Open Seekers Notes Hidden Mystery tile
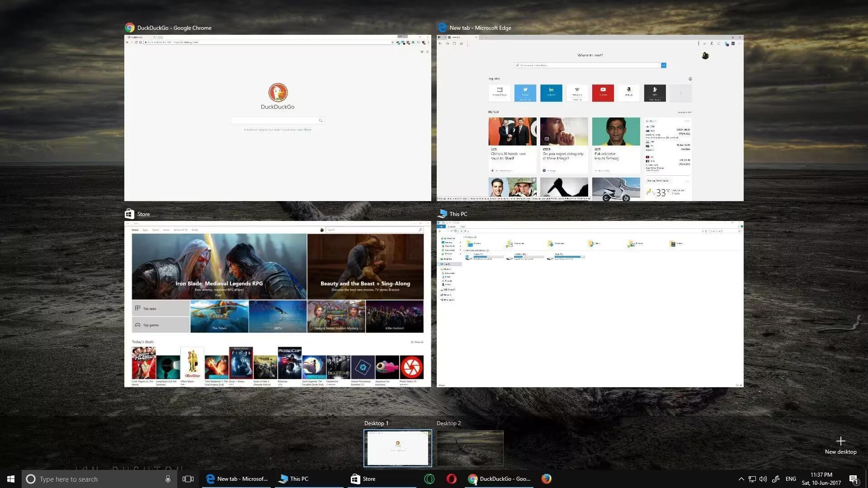The width and height of the screenshot is (868, 488). click(336, 316)
